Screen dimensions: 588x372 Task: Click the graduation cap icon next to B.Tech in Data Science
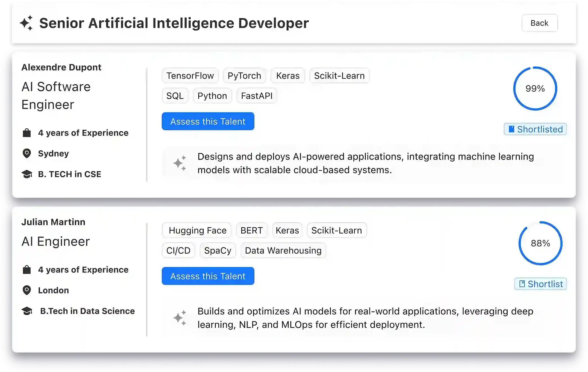point(27,311)
